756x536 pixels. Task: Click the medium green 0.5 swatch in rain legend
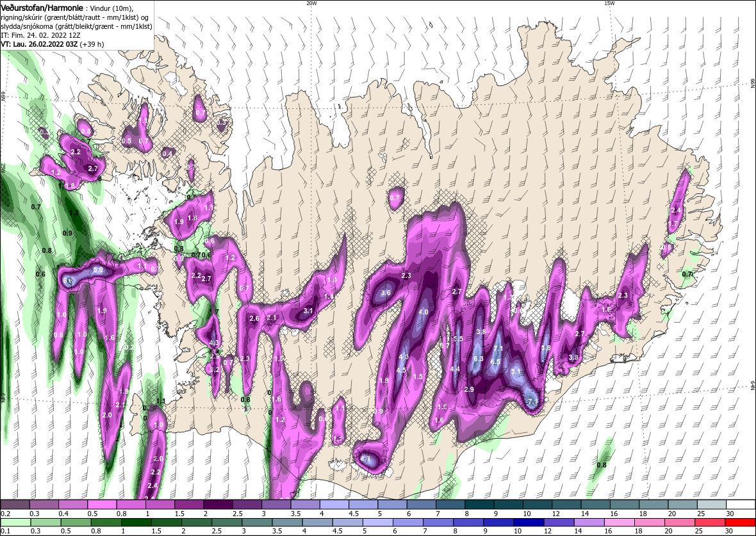coord(76,523)
